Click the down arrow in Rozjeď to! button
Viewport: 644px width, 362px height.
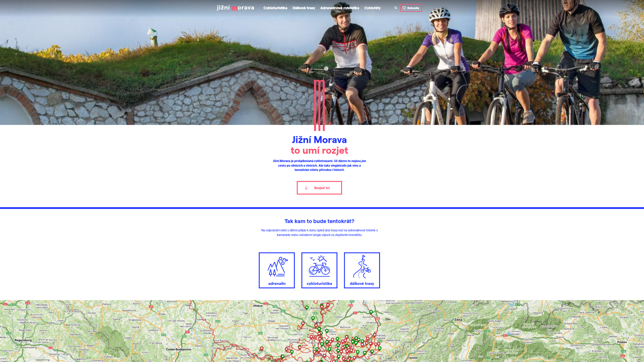pyautogui.click(x=306, y=188)
